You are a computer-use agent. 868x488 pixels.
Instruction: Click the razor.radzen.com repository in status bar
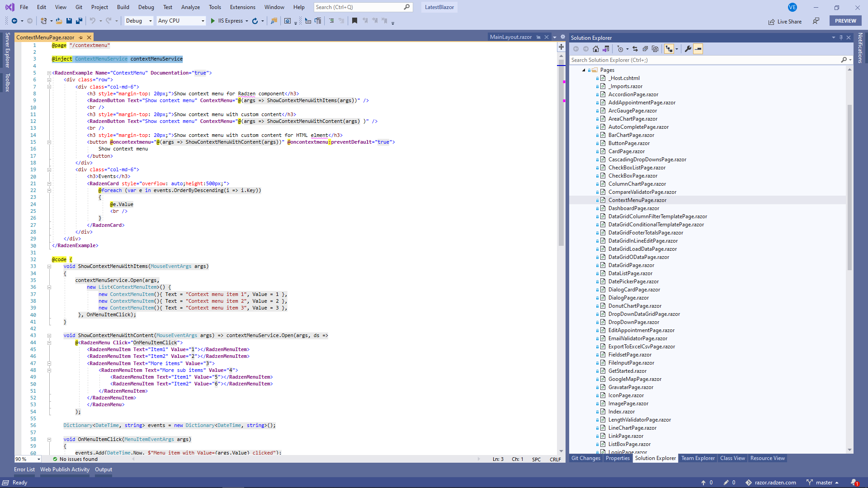(771, 483)
